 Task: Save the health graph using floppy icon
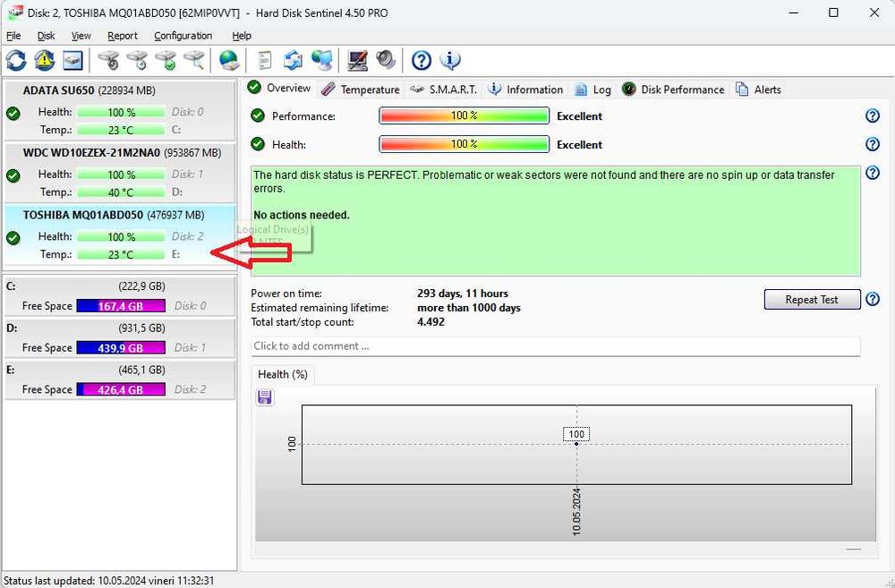[x=264, y=397]
